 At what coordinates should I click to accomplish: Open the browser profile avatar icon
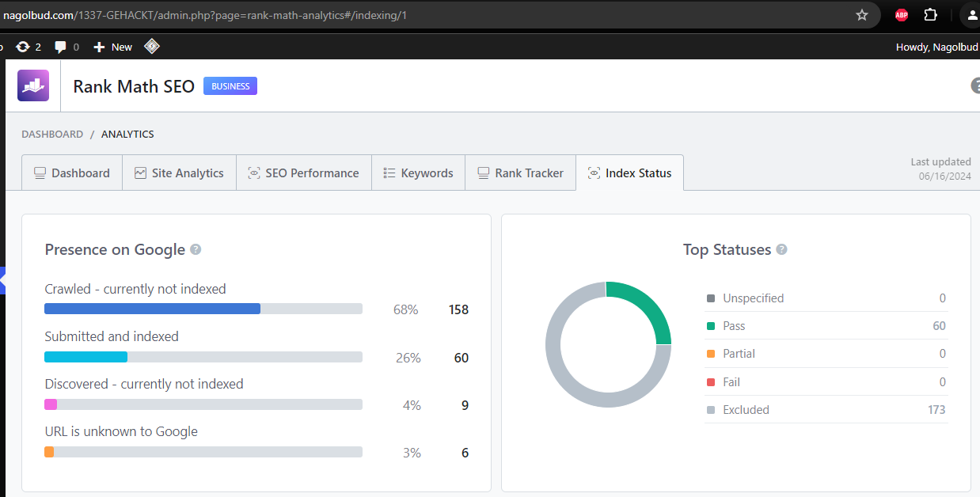[x=971, y=15]
